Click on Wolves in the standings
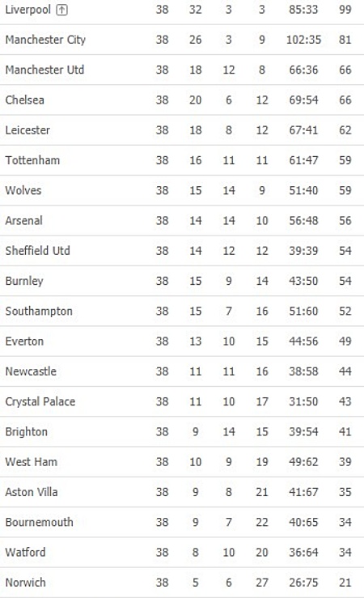Screen dimensions: 364x598 [x=23, y=190]
